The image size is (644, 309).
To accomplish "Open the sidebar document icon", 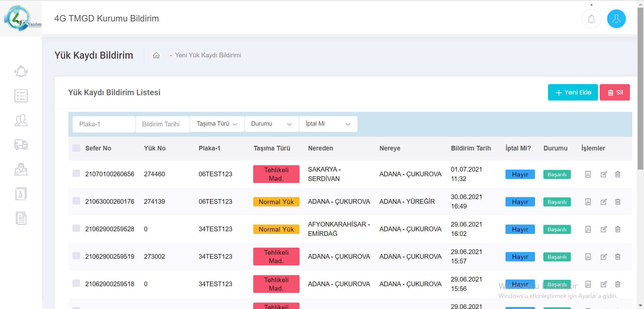I will pos(21,218).
